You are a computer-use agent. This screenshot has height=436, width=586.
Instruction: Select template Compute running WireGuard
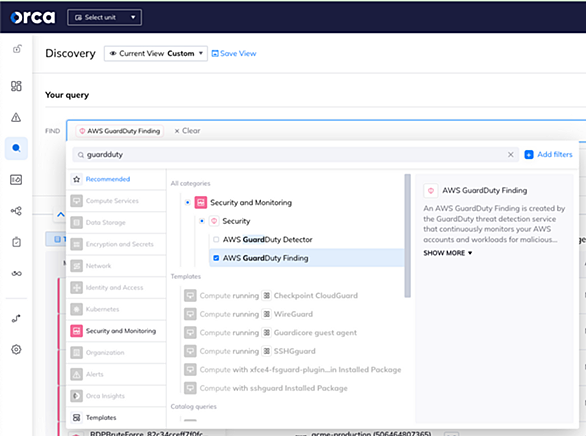[x=249, y=314]
